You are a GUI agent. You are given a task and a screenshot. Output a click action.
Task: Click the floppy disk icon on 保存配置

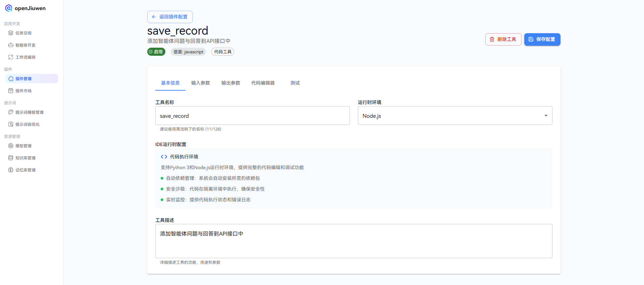531,39
